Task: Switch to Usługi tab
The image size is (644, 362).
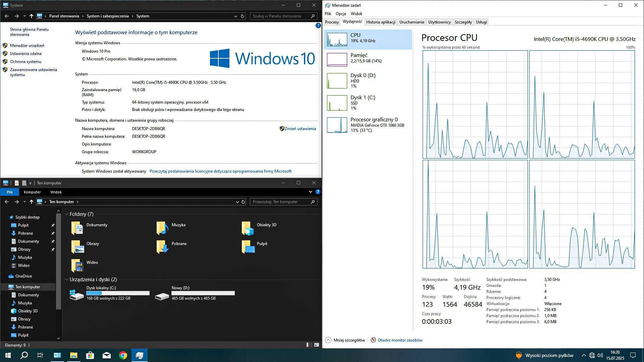Action: click(x=481, y=22)
